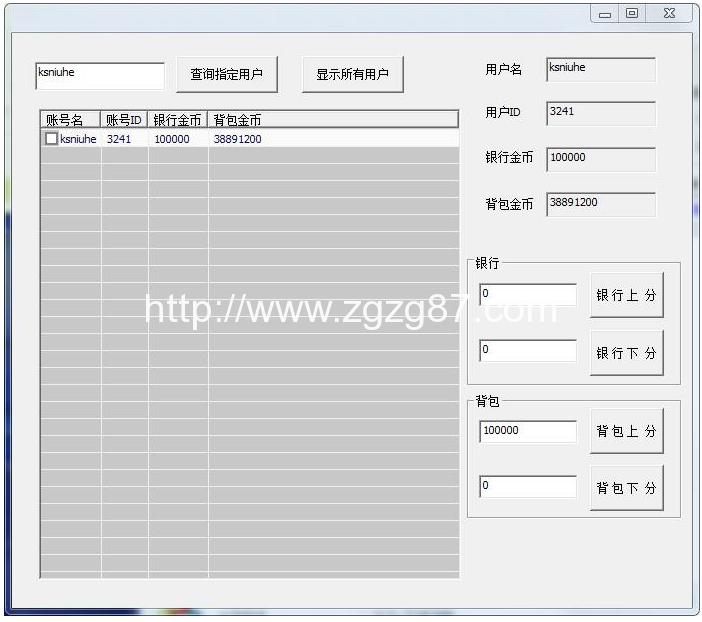Tick the checkbox beside ksniuhe row
Viewport: 702px width, 622px height.
(x=51, y=139)
